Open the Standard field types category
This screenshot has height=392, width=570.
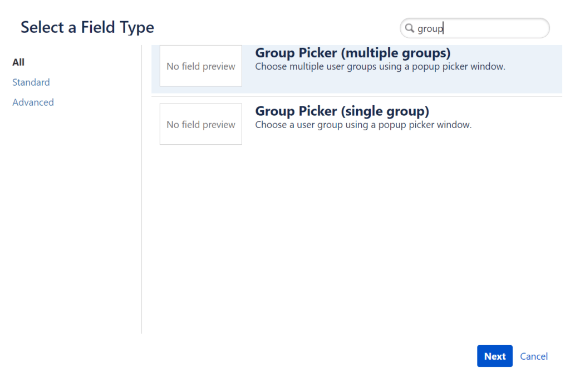[31, 82]
